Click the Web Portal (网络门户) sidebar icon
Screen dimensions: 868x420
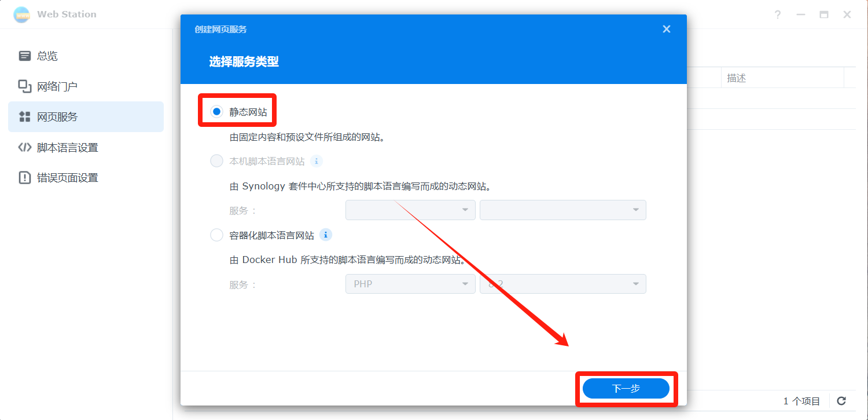[x=25, y=86]
